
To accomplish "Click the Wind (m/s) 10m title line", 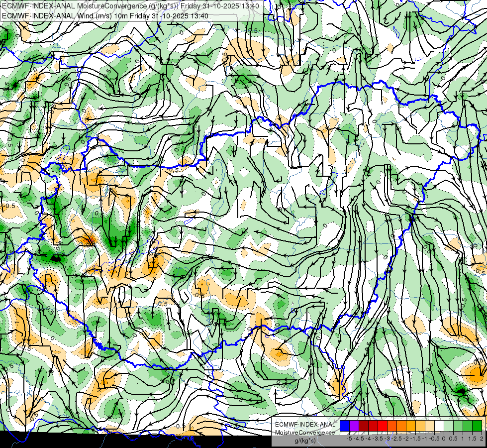I will 105,15.
